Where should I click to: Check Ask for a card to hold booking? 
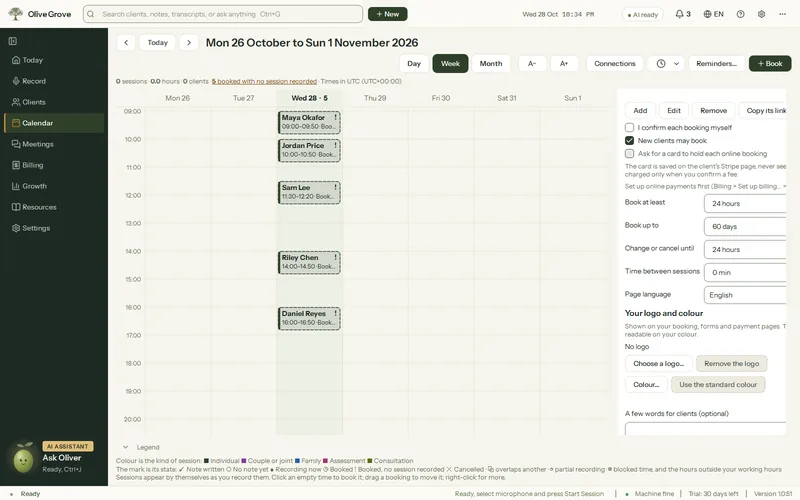630,154
